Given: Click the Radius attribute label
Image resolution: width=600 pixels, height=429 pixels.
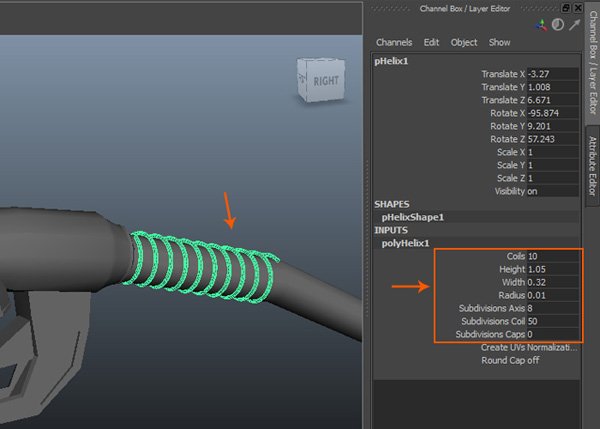Looking at the screenshot, I should click(x=512, y=295).
